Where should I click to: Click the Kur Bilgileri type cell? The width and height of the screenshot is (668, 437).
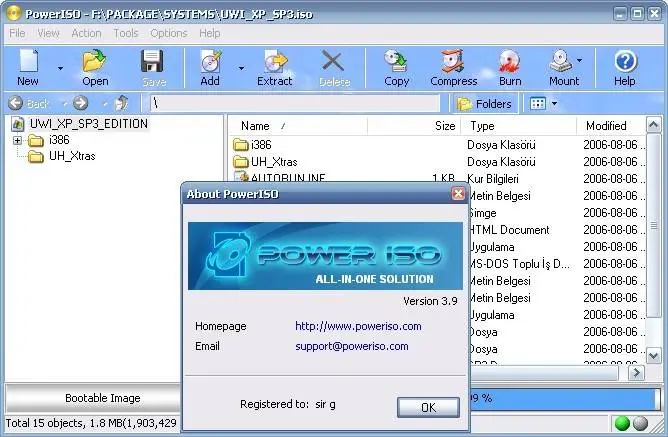click(x=493, y=179)
